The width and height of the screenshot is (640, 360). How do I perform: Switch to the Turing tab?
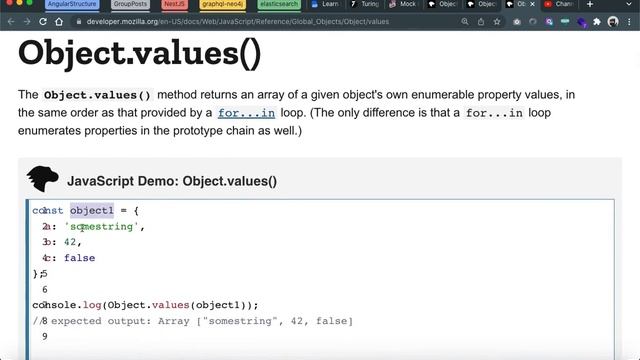364,4
